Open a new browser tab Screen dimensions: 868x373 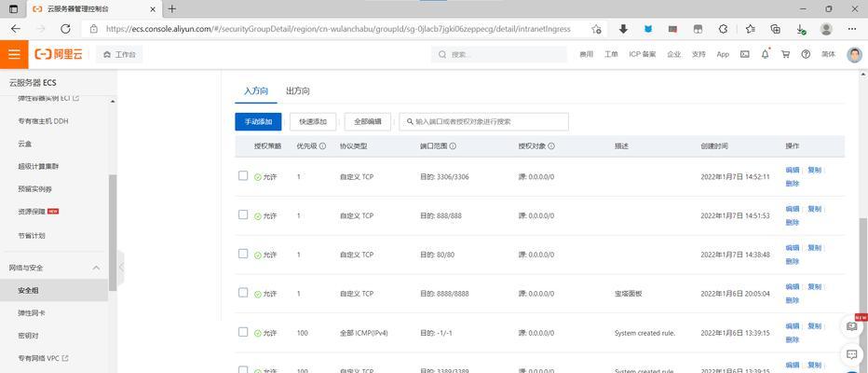tap(172, 9)
